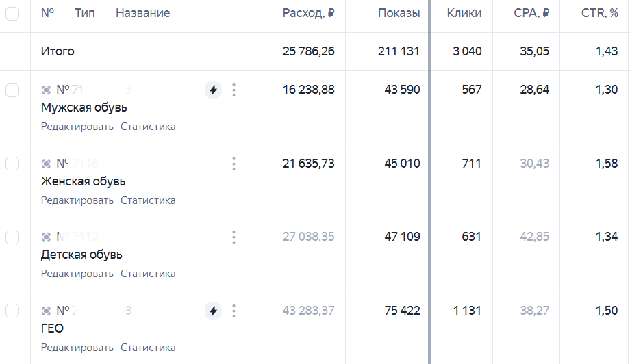Sort table by CTR, % column
The width and height of the screenshot is (630, 364).
coord(599,13)
